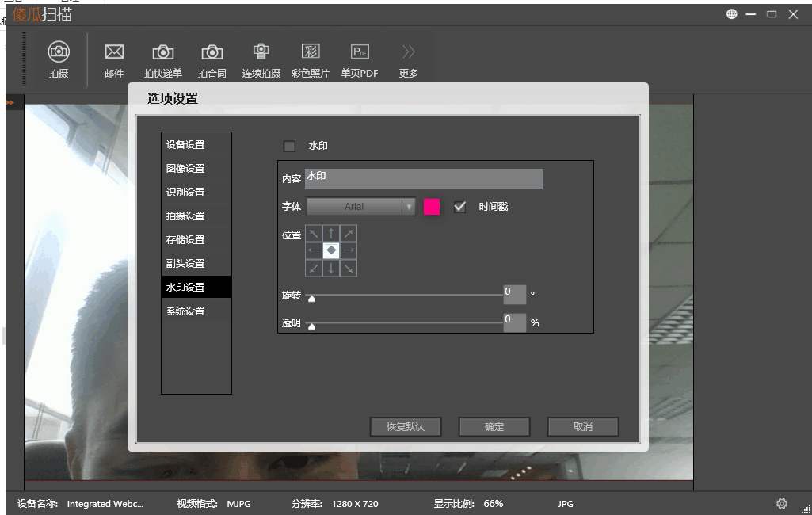
Task: Start 连续拍摄 continuous capture
Action: [261, 60]
